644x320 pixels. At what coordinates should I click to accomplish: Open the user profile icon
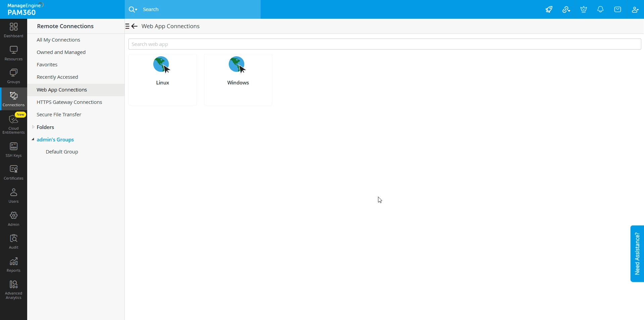click(635, 9)
